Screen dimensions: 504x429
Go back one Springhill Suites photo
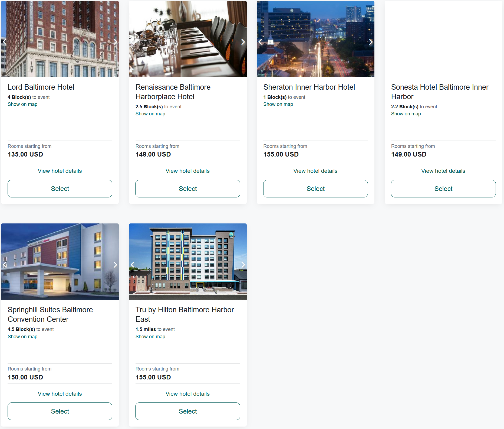[5, 265]
